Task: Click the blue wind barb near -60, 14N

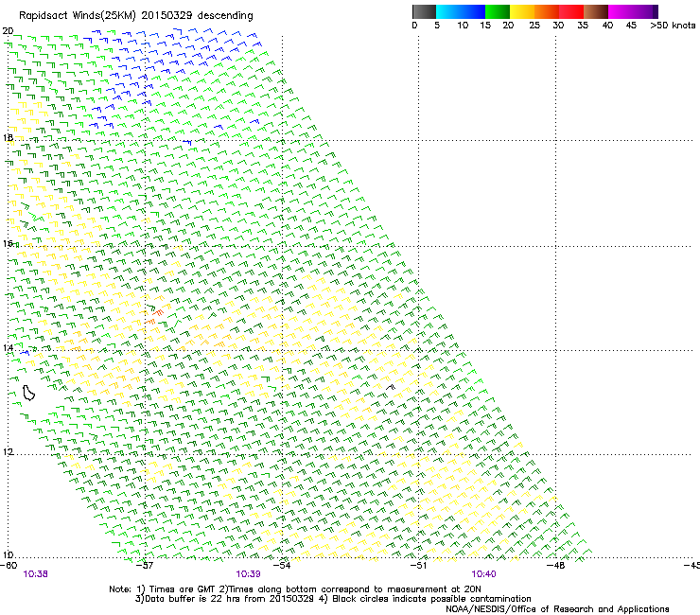Action: 24,353
